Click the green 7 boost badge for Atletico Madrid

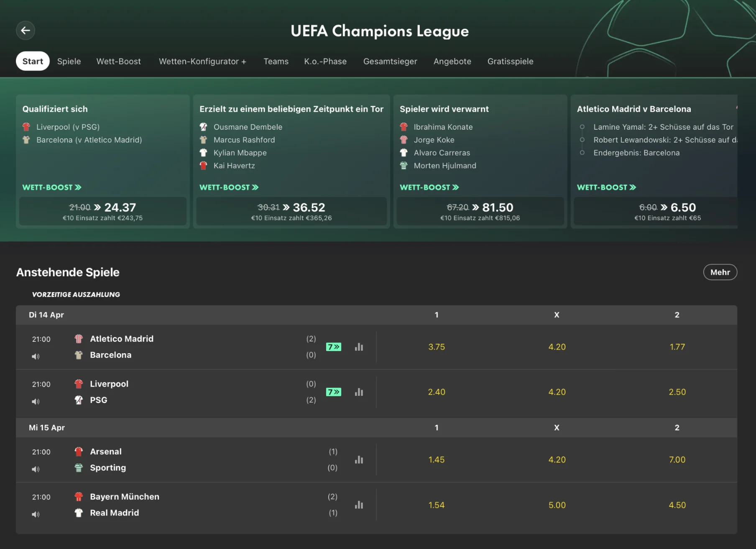tap(334, 347)
